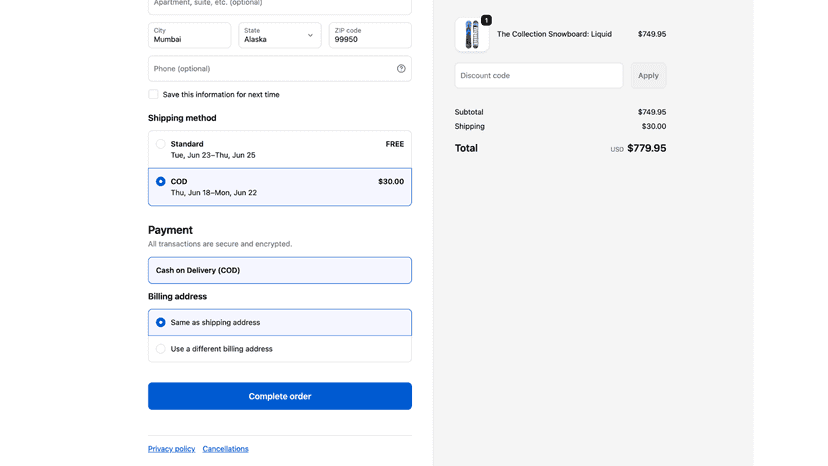828x466 pixels.
Task: Click Apply discount button
Action: click(x=648, y=76)
